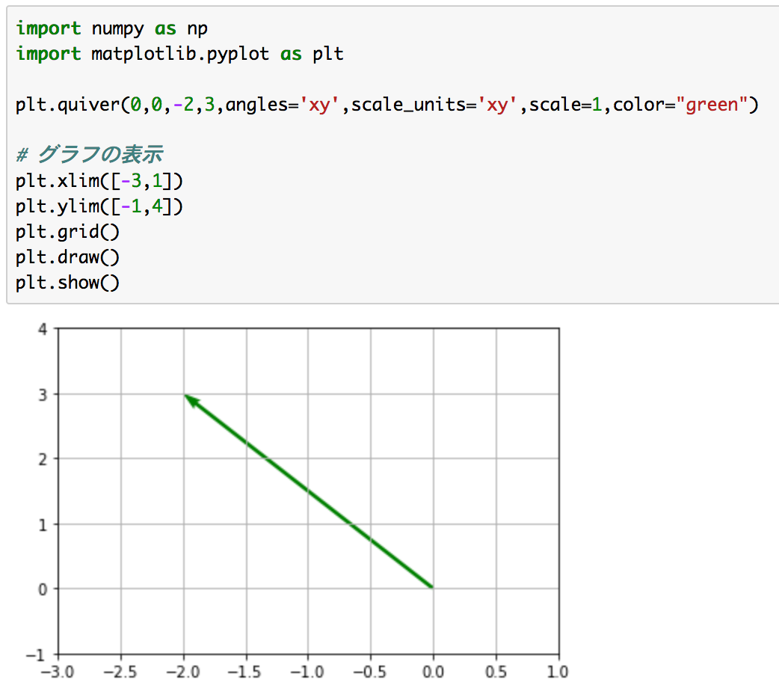The image size is (779, 700).
Task: Click the 'import matplotlib.pyplot as plt' line
Action: click(179, 54)
